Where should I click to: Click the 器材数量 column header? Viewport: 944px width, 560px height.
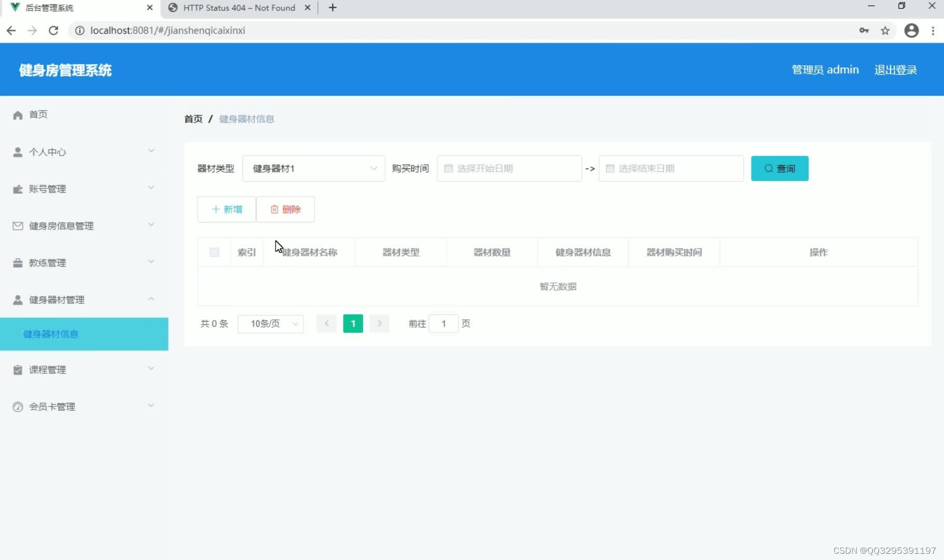pyautogui.click(x=492, y=253)
